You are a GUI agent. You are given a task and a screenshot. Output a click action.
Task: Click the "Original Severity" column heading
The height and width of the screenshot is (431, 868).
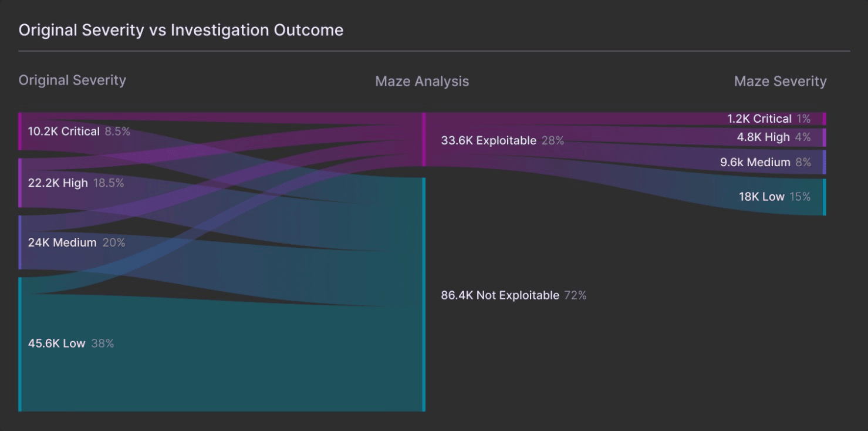tap(72, 80)
